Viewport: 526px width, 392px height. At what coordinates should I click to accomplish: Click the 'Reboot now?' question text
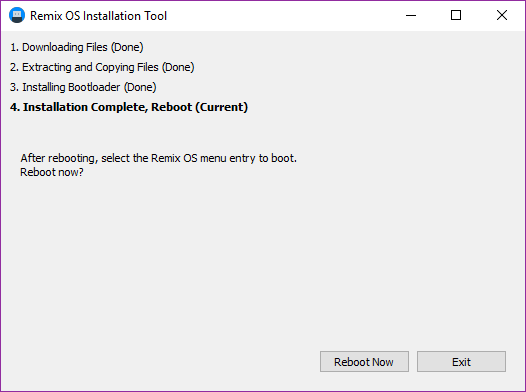click(52, 172)
